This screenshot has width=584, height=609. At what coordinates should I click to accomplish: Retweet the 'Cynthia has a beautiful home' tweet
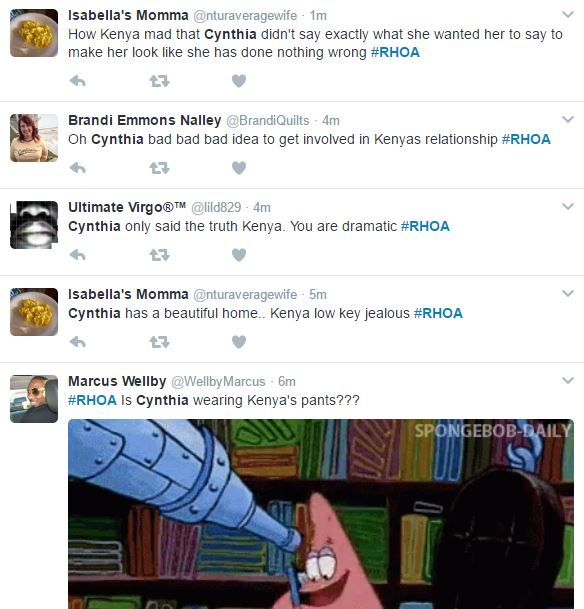click(159, 342)
